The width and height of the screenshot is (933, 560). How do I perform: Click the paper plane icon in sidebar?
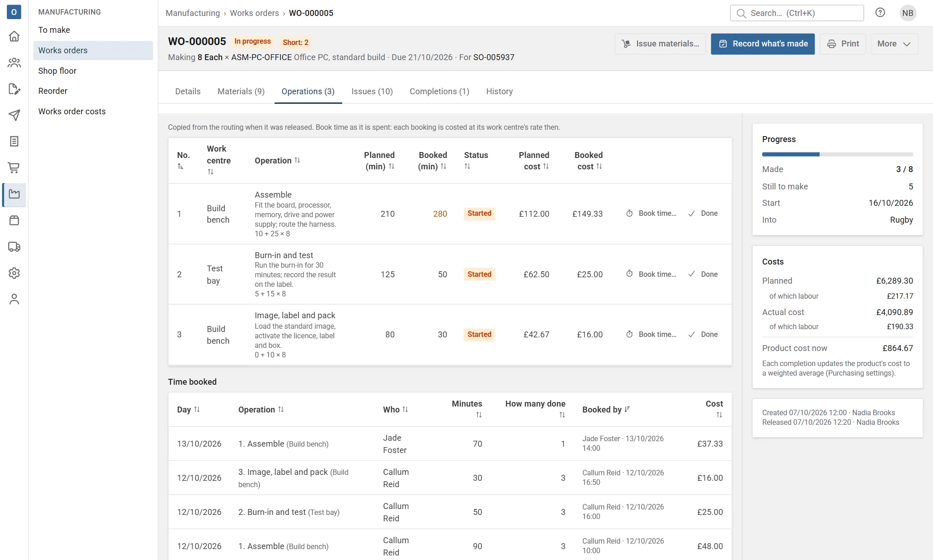coord(14,115)
